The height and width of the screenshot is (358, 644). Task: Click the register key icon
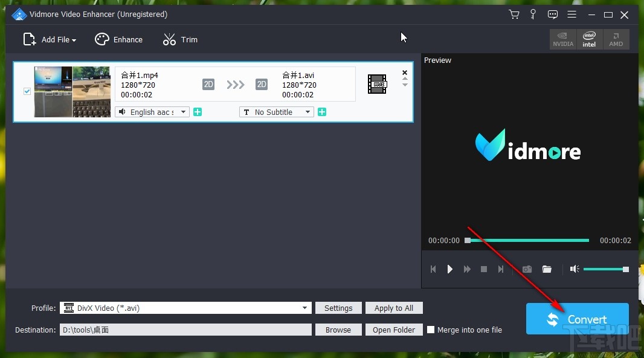pos(533,15)
